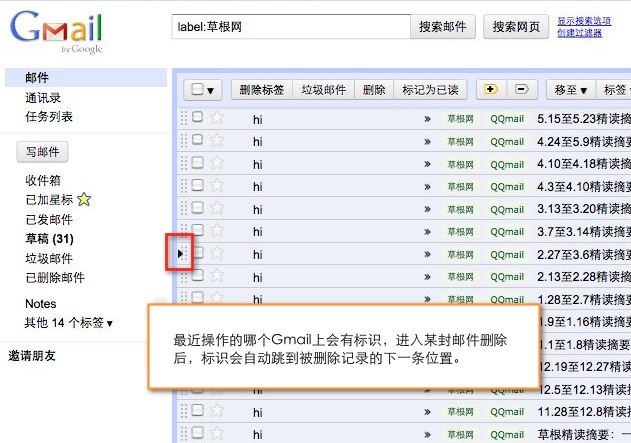Check the 2.27至3.6 email checkbox
The width and height of the screenshot is (631, 443).
(x=197, y=252)
